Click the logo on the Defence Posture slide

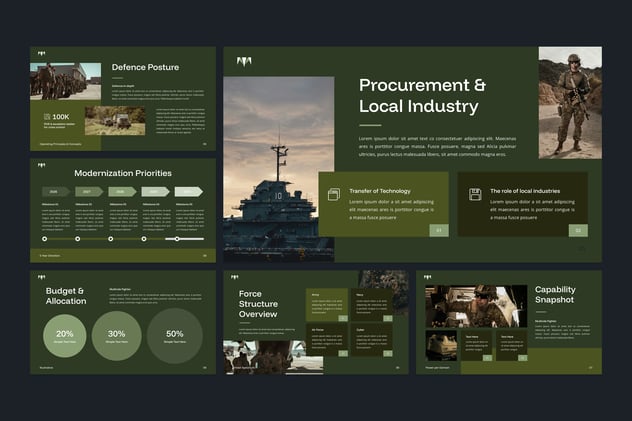40,54
